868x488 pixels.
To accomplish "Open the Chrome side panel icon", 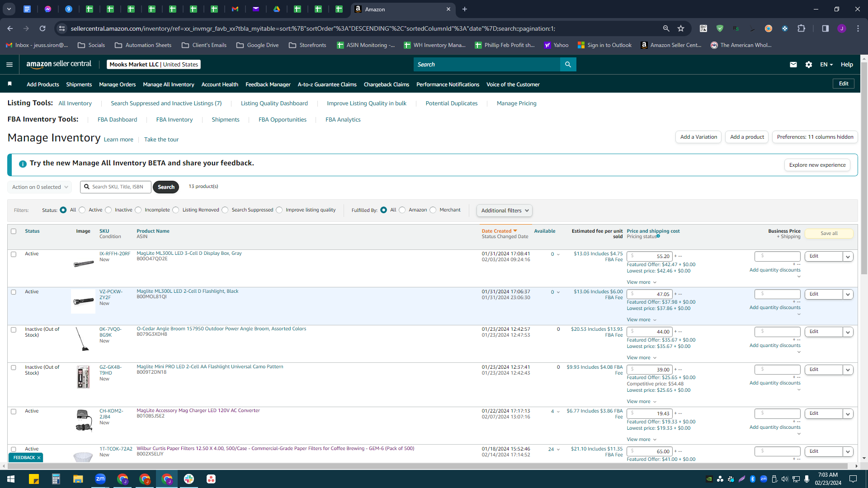I will click(x=825, y=28).
